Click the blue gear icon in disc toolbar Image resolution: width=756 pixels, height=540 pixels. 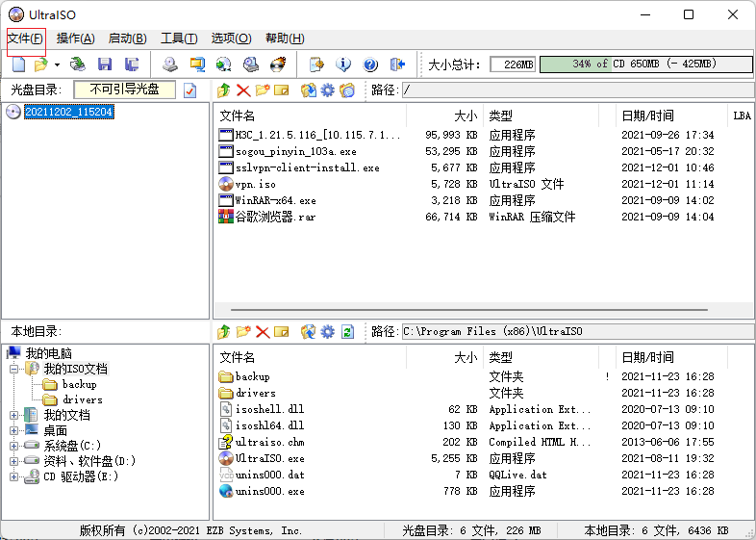327,90
